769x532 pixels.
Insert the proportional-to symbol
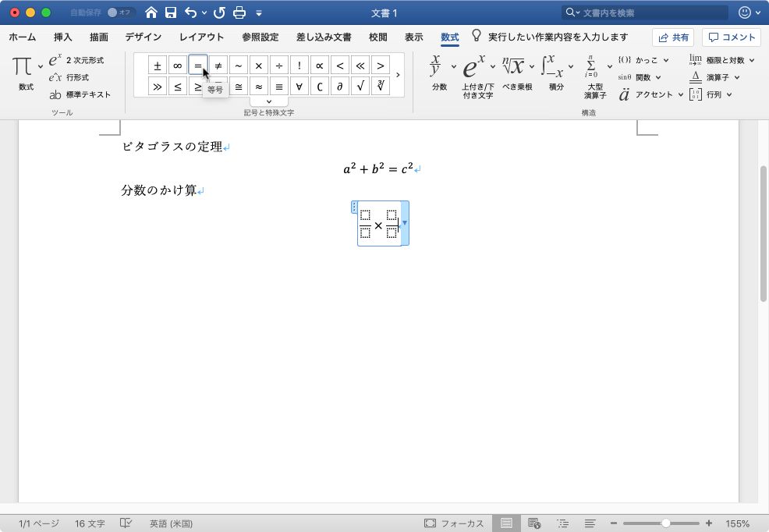tap(320, 66)
